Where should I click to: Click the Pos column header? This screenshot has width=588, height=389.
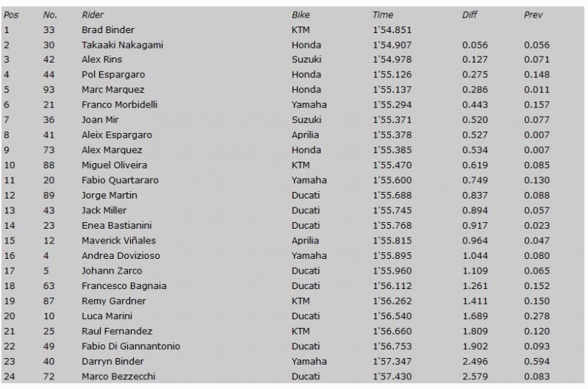click(x=11, y=15)
